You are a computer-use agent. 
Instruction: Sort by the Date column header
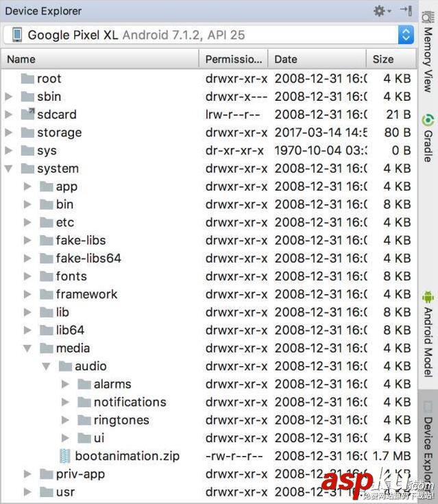tap(317, 59)
